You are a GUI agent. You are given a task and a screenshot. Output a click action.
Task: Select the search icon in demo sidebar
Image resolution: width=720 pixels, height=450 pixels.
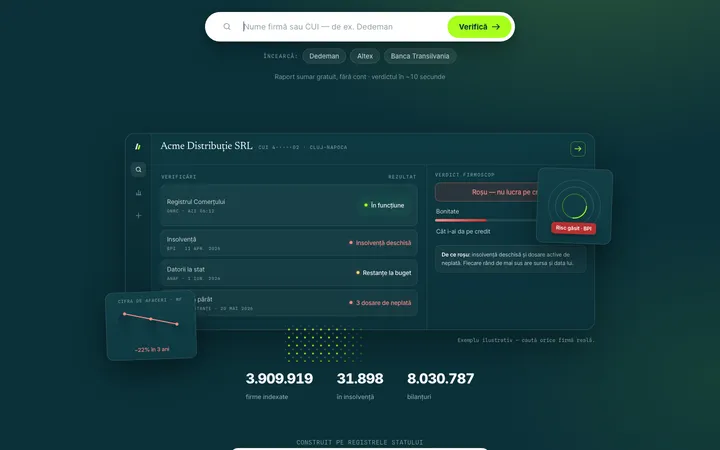[x=138, y=169]
